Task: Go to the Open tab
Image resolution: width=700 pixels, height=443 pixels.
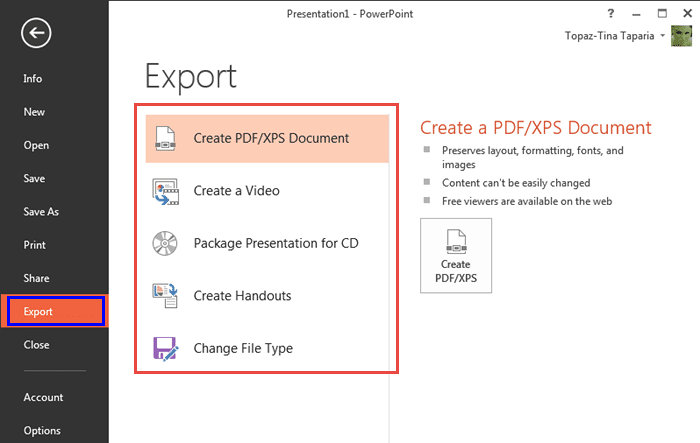Action: pos(36,146)
